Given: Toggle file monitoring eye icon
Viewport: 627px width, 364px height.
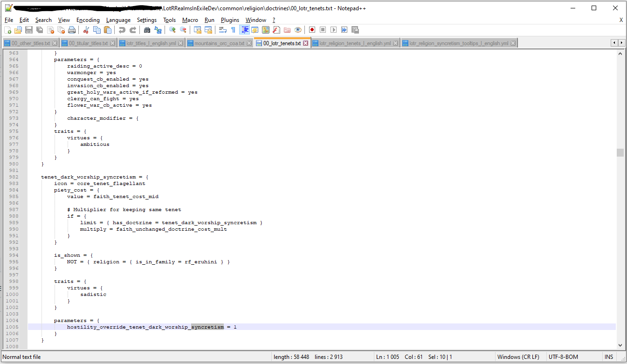Looking at the screenshot, I should [298, 30].
